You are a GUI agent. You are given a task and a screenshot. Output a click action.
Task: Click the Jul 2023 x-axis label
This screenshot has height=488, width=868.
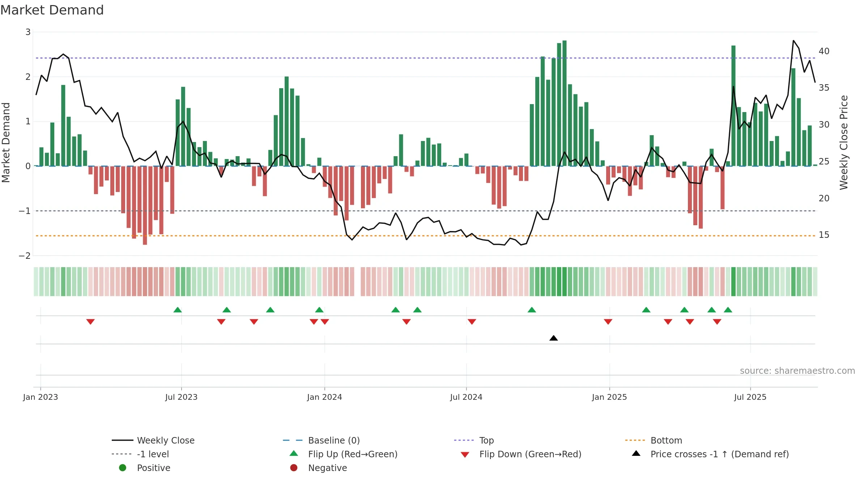181,397
